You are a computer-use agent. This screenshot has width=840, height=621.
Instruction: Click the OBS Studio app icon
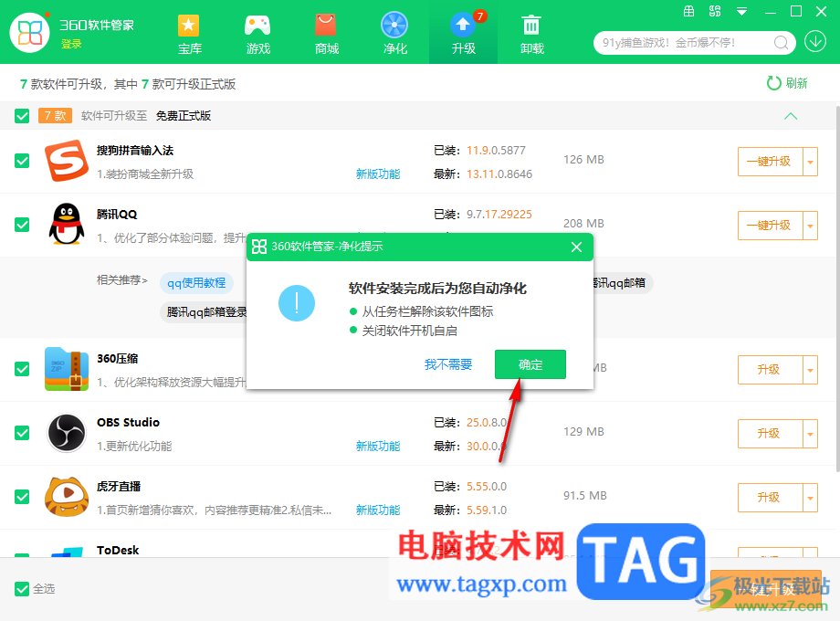point(67,432)
